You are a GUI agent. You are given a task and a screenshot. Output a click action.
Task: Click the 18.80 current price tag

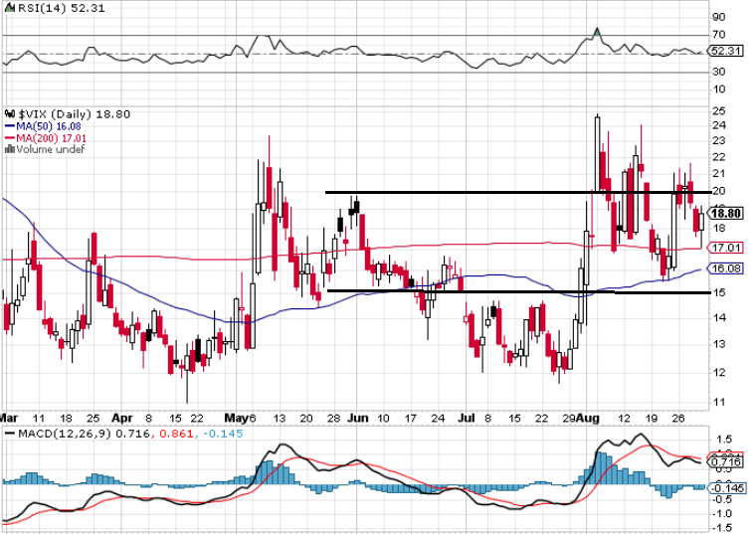(727, 213)
